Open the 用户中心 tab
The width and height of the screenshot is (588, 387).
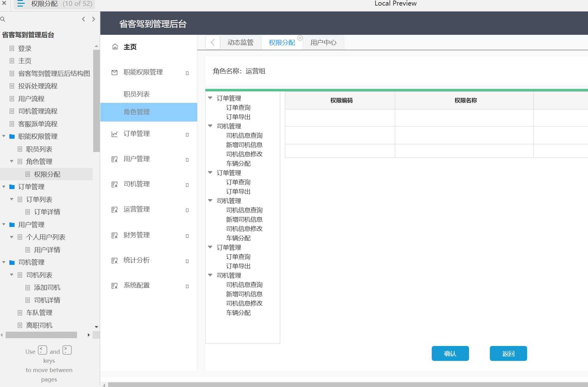[323, 43]
